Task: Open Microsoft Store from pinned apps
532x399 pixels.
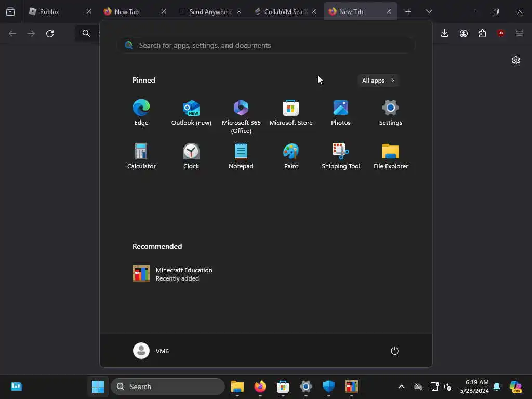Action: tap(291, 113)
